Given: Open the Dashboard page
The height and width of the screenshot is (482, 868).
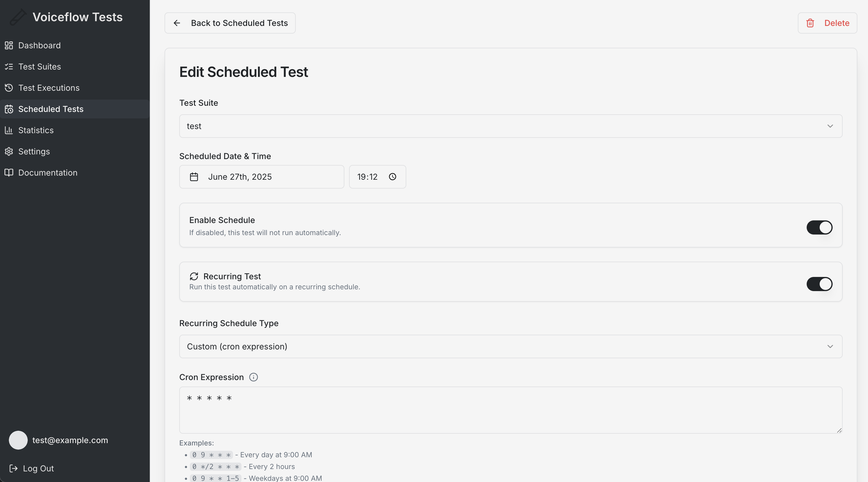Looking at the screenshot, I should click(x=75, y=45).
